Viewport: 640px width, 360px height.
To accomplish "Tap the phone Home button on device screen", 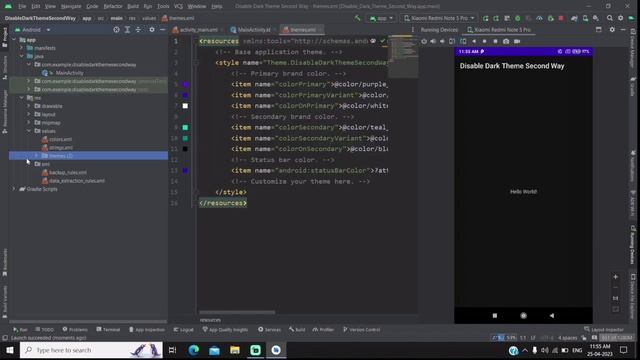I will [524, 316].
